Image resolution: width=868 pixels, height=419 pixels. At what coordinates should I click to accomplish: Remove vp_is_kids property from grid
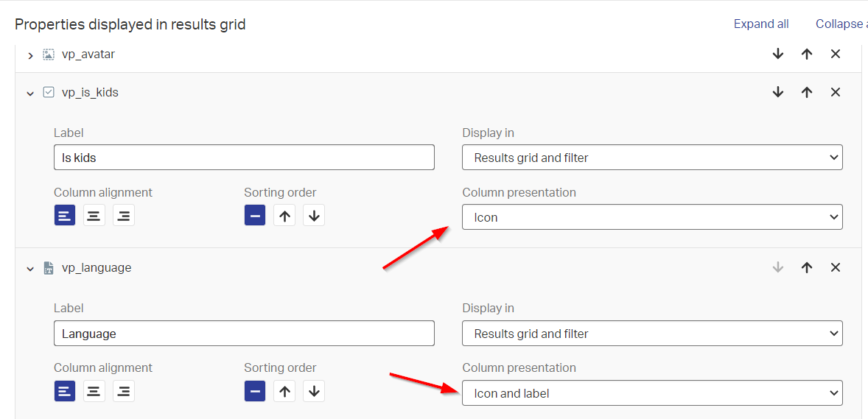click(x=836, y=92)
